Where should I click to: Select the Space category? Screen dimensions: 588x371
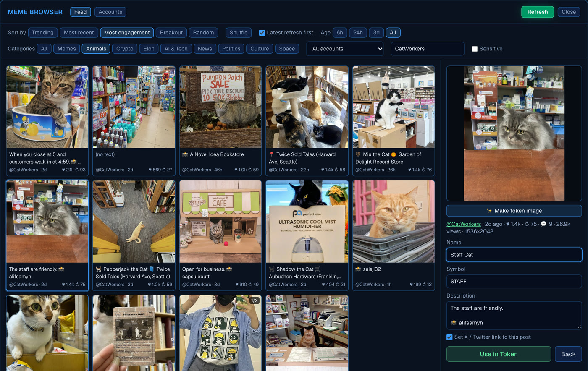287,49
